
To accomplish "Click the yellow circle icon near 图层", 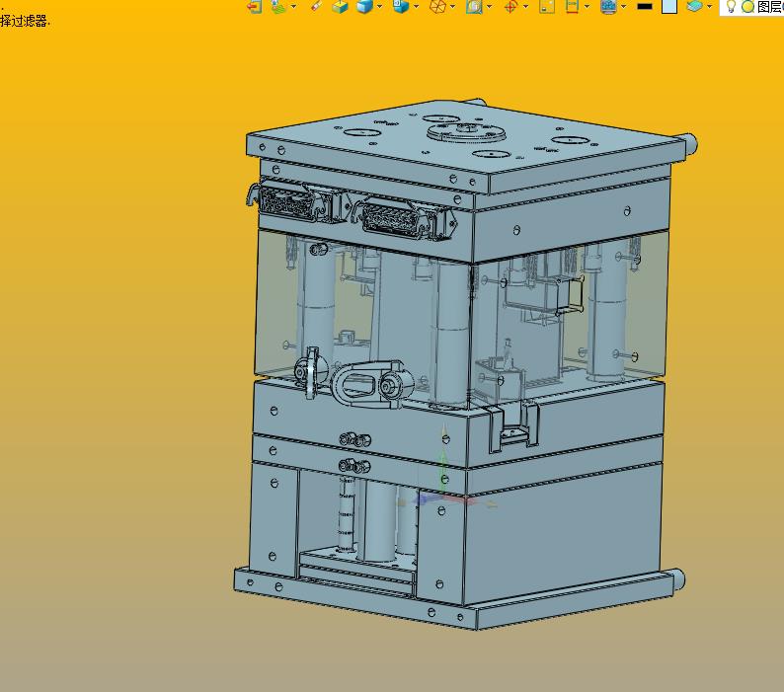I will coord(748,7).
